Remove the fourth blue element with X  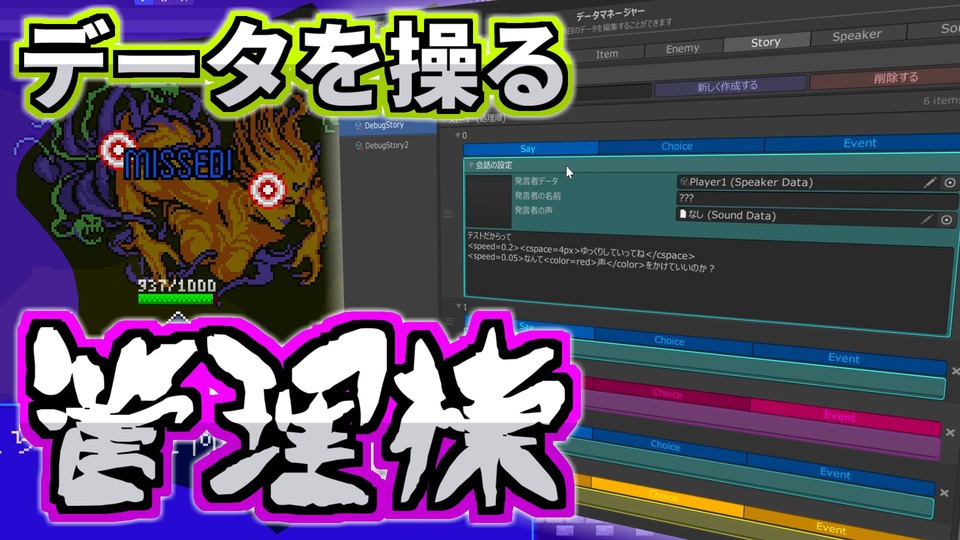click(944, 493)
